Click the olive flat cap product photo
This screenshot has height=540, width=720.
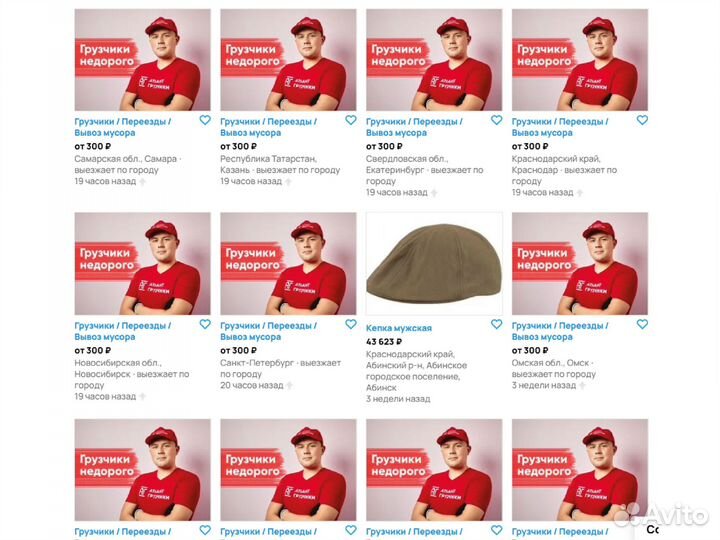tap(434, 264)
